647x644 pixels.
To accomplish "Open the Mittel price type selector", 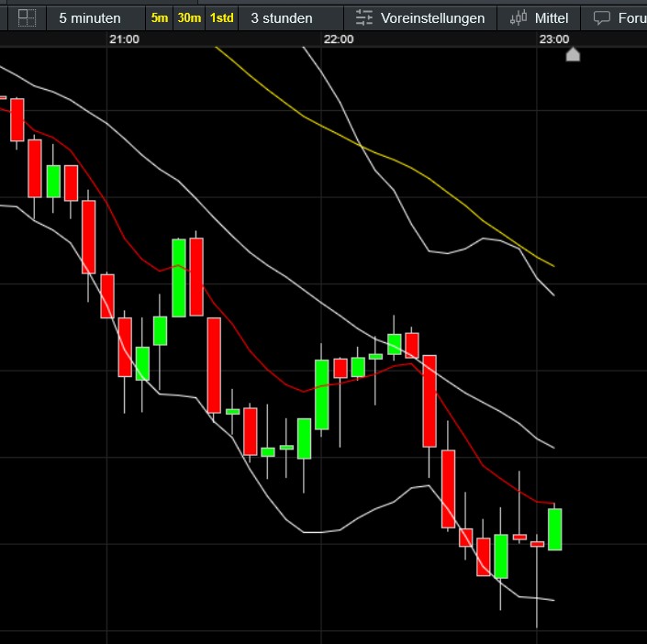I will [553, 17].
